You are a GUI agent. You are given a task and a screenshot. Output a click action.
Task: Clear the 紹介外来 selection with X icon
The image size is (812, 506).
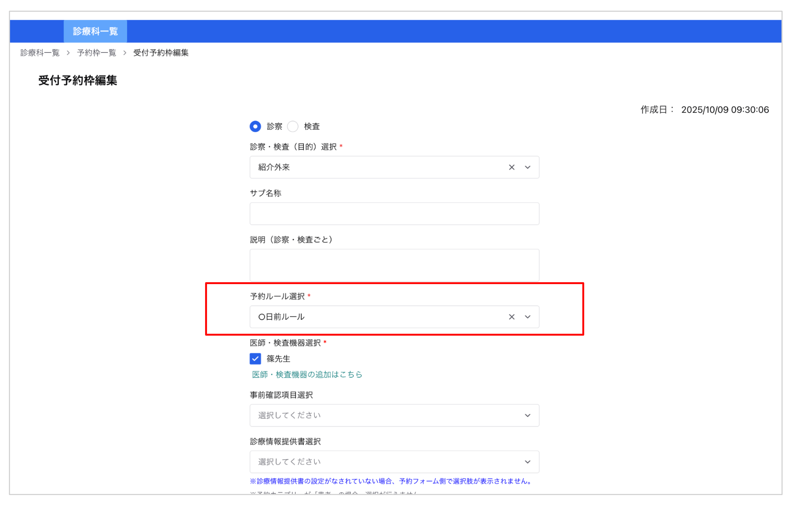[512, 167]
